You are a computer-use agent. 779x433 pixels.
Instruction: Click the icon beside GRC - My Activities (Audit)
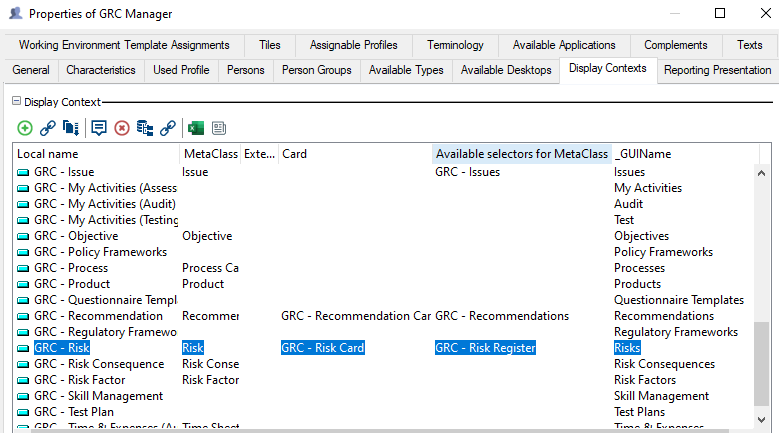(23, 204)
